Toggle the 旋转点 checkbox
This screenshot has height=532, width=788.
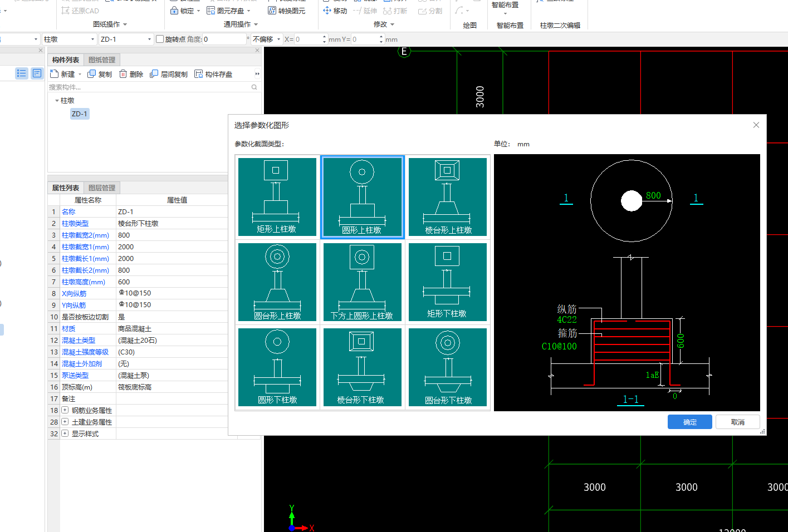tap(160, 39)
